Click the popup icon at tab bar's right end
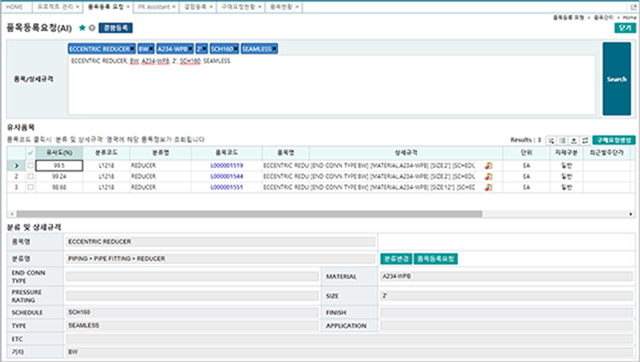 pos(634,7)
